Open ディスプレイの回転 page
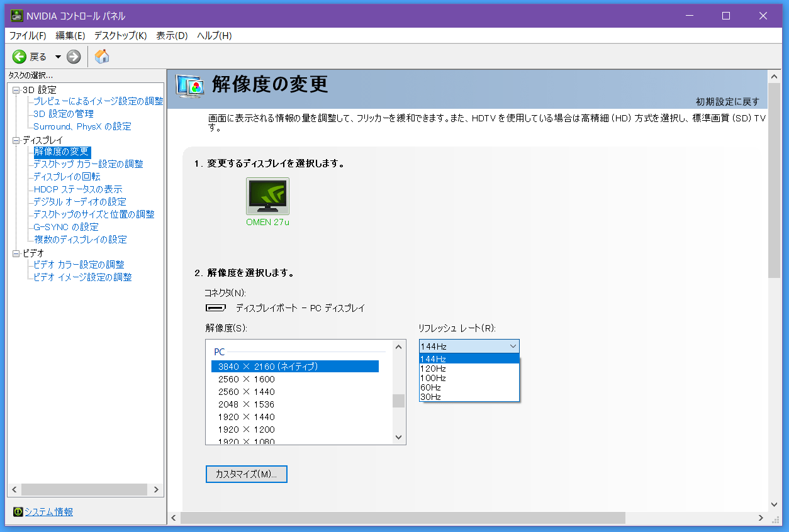Screen dimensions: 789x532 (67, 177)
